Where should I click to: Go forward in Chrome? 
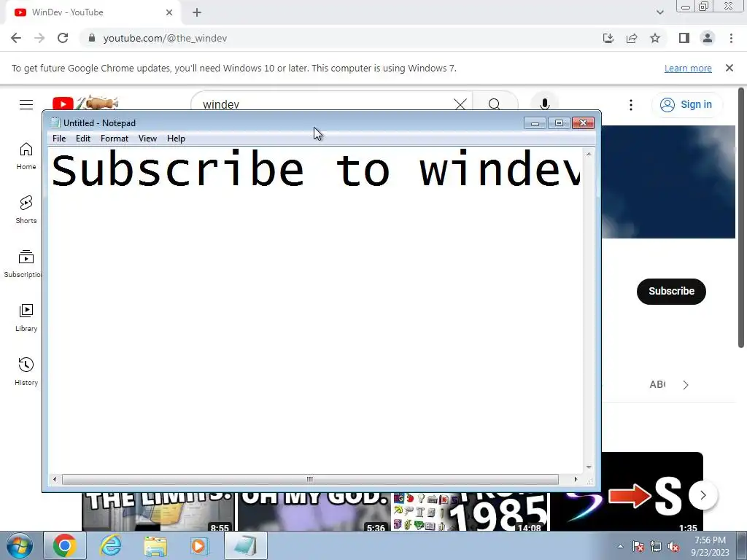click(x=39, y=38)
